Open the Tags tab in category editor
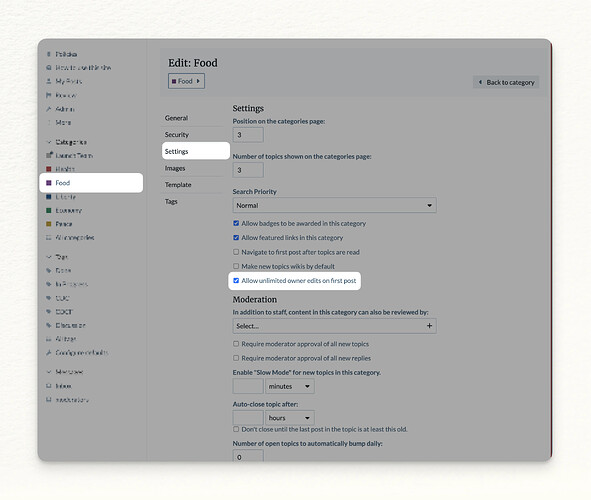The height and width of the screenshot is (500, 591). [171, 201]
